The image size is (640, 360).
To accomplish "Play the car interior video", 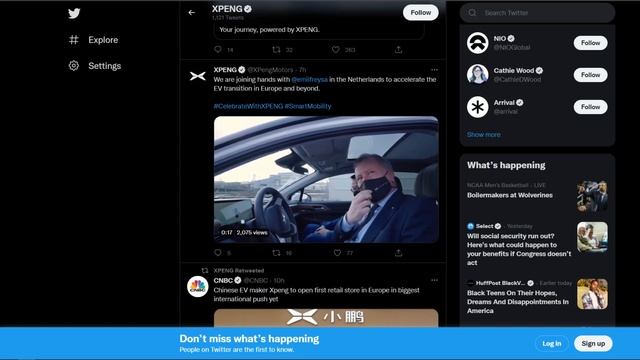I will (326, 180).
